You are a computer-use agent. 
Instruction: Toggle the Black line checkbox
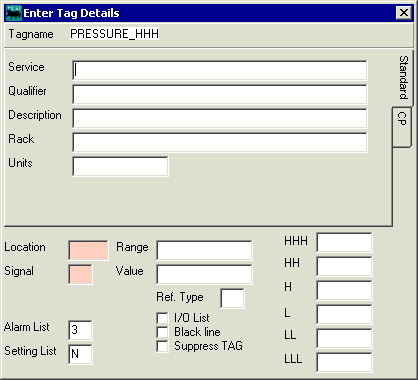click(x=162, y=332)
